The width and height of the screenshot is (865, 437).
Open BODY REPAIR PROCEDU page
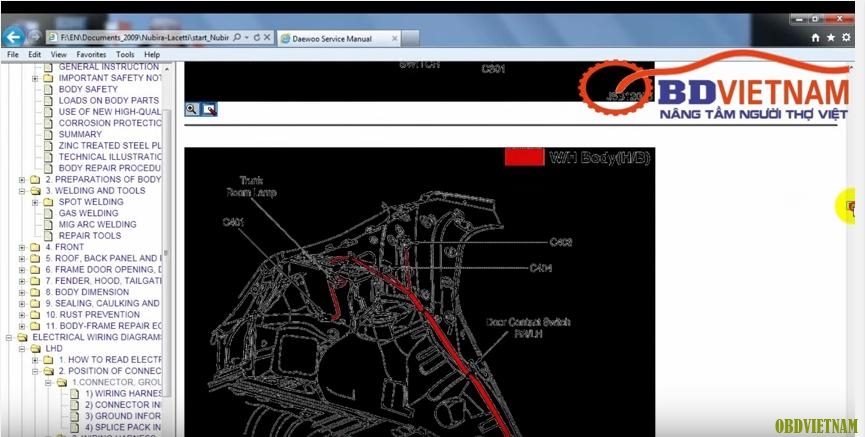click(109, 168)
